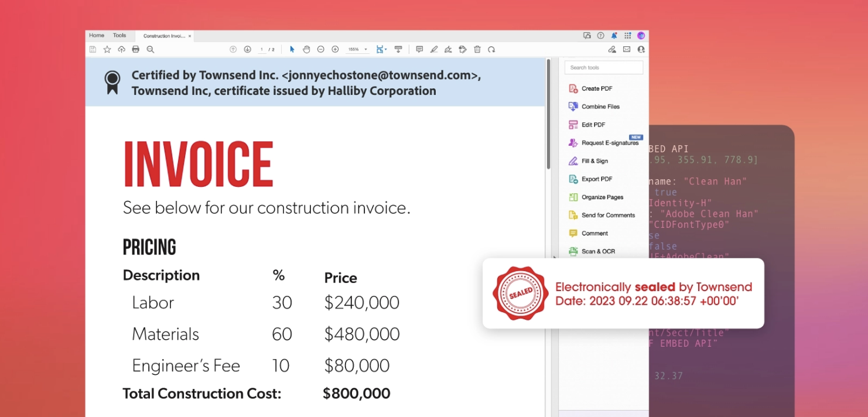Click the chat review icon in top bar
The image size is (868, 417).
coord(587,36)
